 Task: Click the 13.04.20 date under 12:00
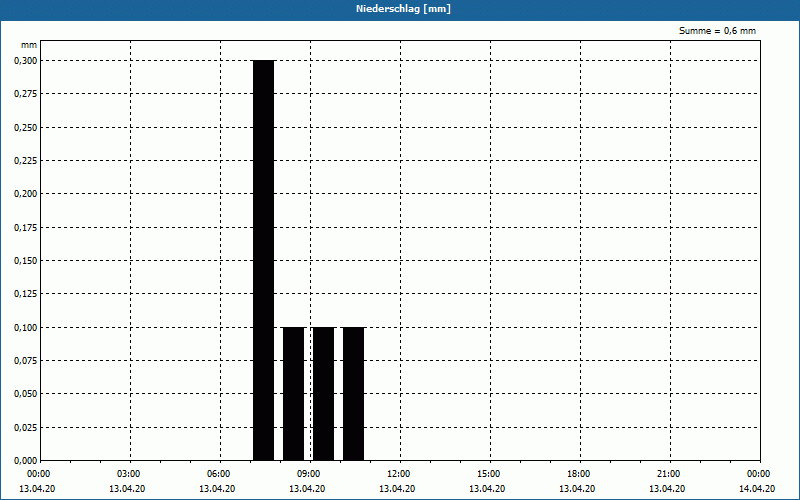click(397, 489)
